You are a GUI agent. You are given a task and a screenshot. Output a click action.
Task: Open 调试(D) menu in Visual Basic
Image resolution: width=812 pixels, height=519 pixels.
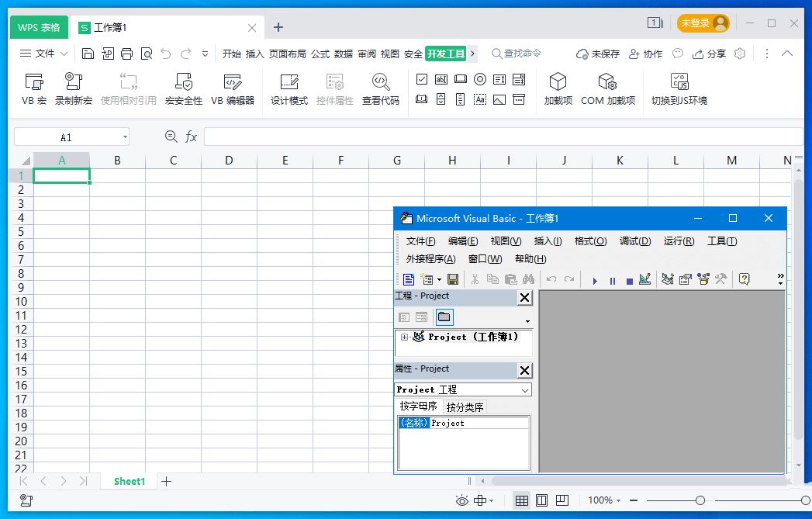pyautogui.click(x=634, y=241)
